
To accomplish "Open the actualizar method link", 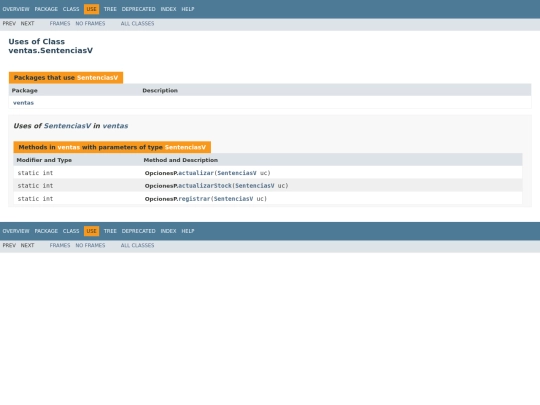I will (x=196, y=173).
